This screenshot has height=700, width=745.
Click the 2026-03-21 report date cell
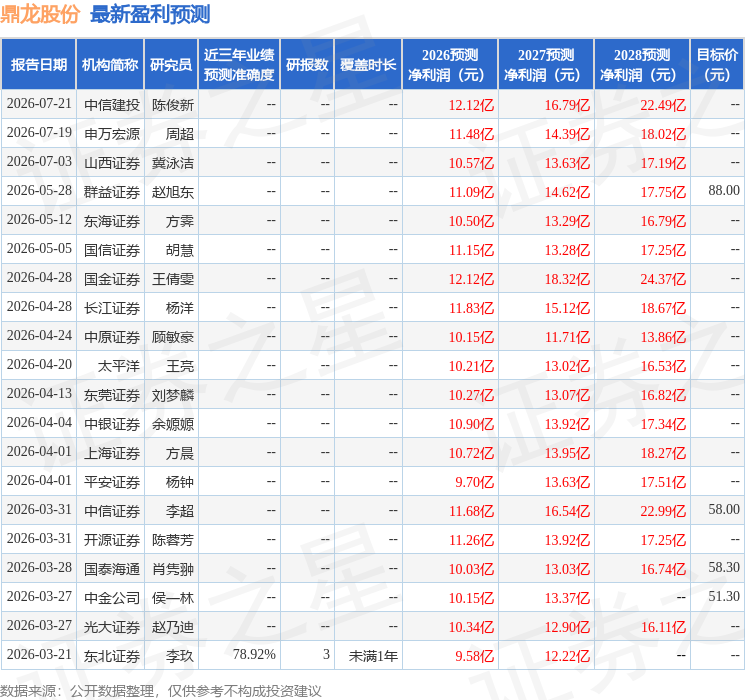tap(39, 654)
